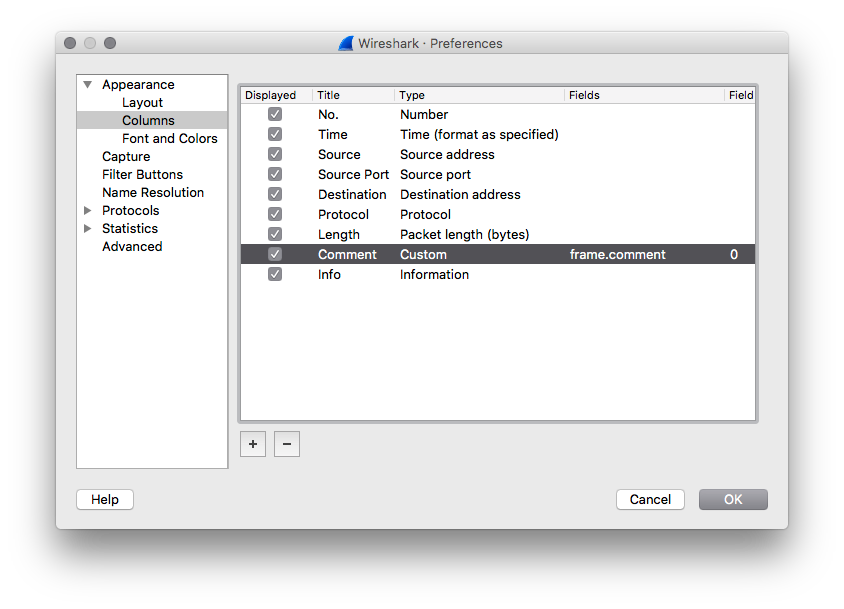The image size is (844, 609).
Task: Disable display of Source Port column
Action: [275, 174]
